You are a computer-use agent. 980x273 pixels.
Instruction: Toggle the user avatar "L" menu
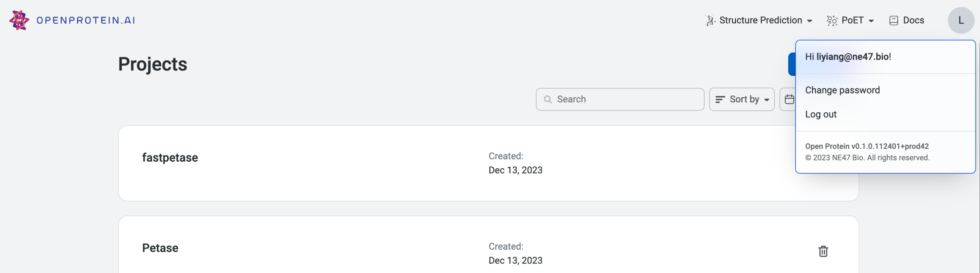(x=961, y=21)
